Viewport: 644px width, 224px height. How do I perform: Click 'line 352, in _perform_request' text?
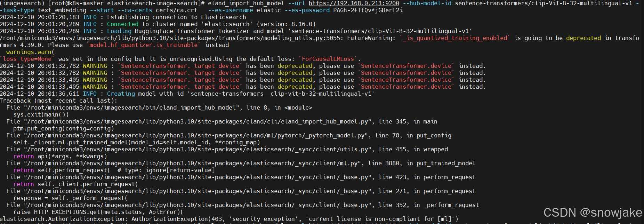click(429, 205)
